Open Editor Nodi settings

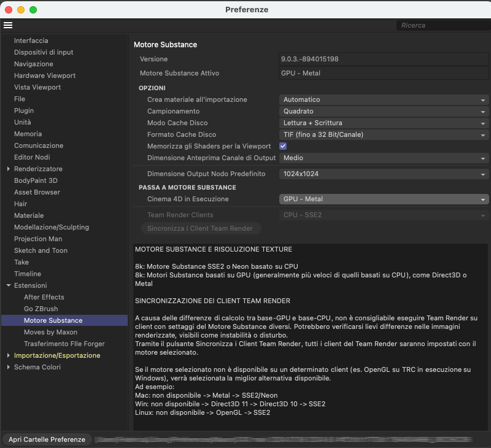32,157
